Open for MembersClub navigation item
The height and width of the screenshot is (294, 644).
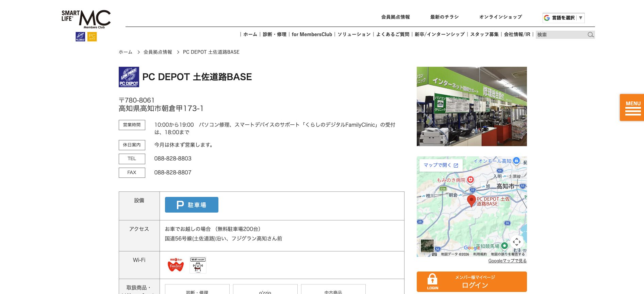tap(312, 34)
